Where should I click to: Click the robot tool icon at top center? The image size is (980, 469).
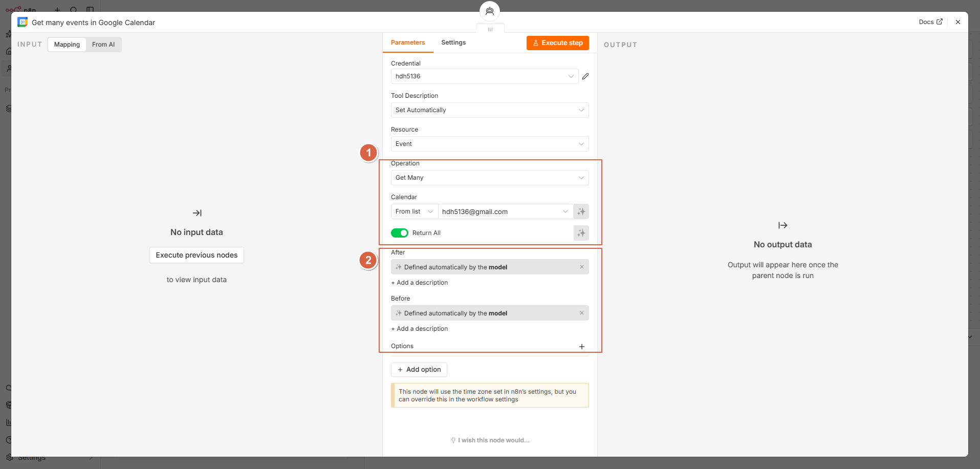(x=490, y=11)
